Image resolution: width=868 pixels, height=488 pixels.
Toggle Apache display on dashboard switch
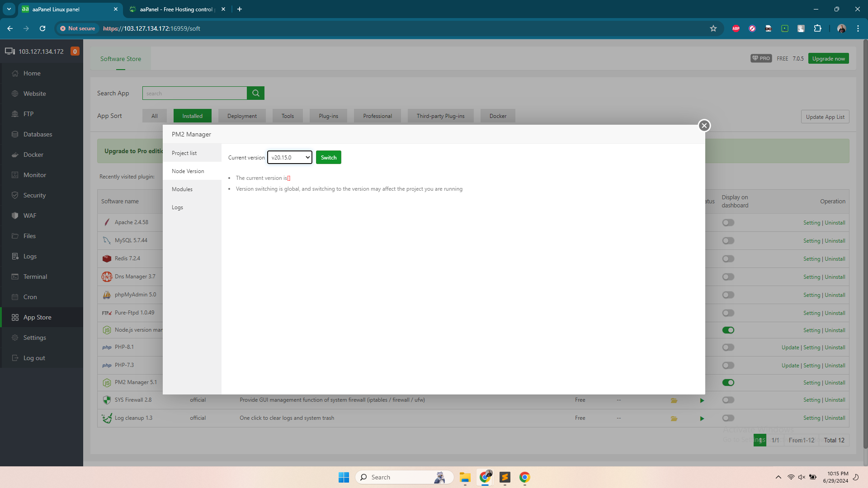coord(728,223)
